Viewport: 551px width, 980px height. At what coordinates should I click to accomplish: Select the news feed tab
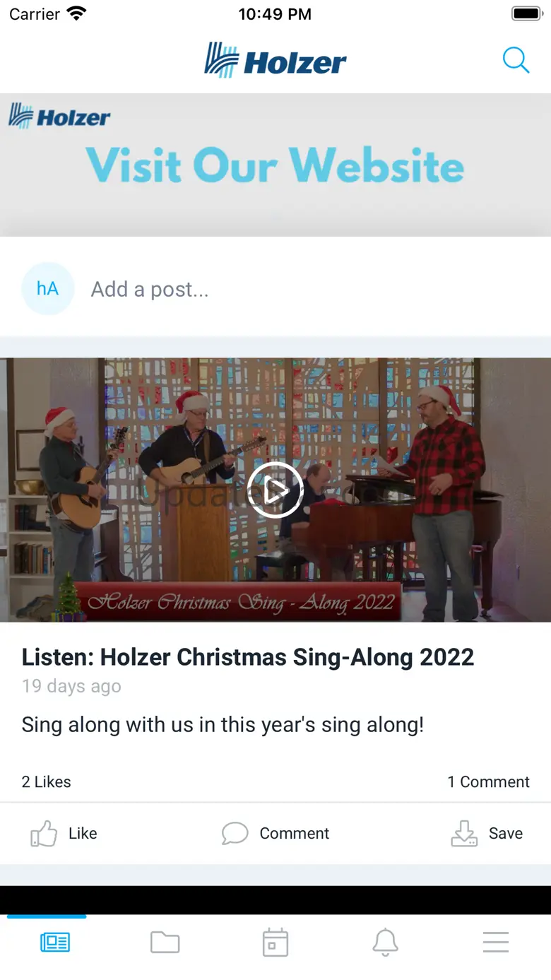tap(55, 943)
